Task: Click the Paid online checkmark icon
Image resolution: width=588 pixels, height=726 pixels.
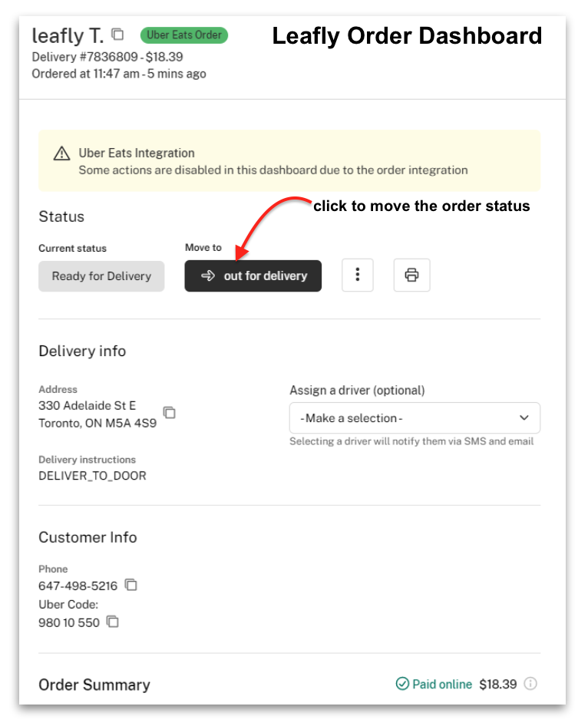Action: (x=402, y=684)
